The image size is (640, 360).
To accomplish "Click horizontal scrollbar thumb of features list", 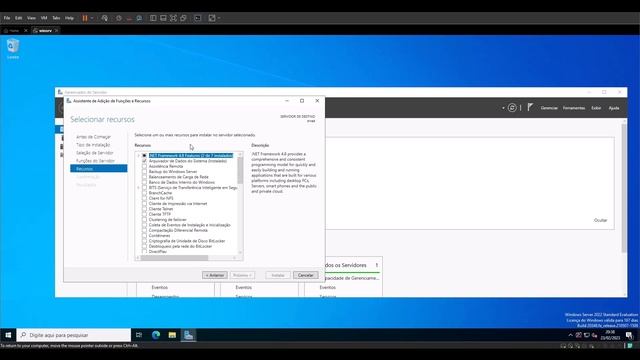I will tap(175, 258).
